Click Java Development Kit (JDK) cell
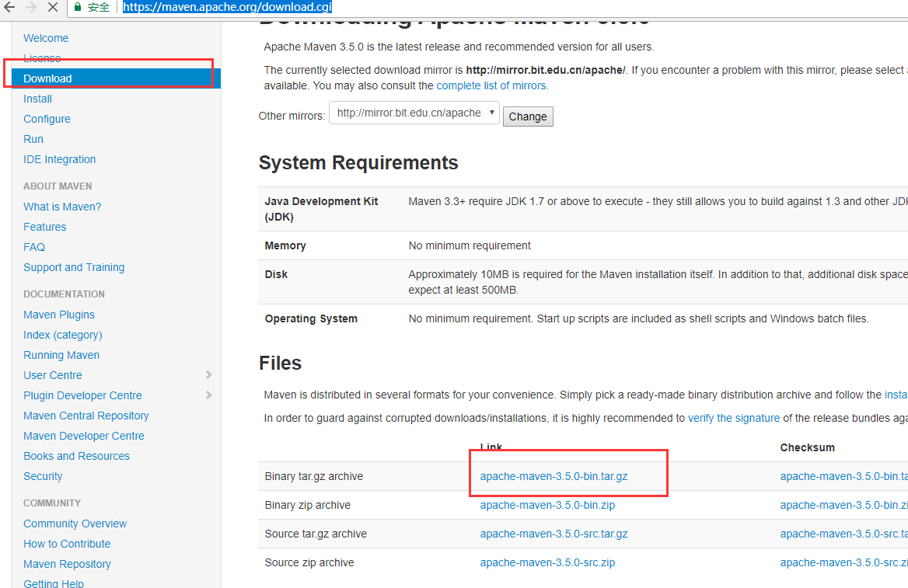 [321, 209]
